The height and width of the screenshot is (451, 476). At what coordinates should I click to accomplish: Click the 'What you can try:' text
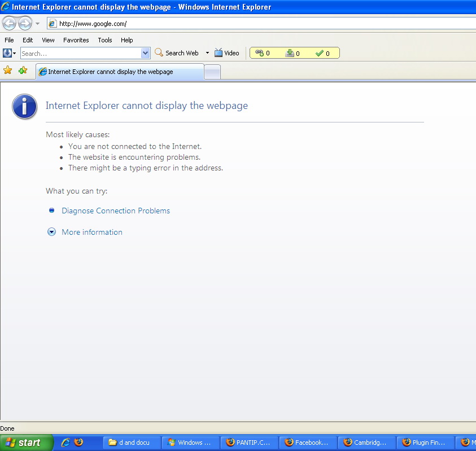point(76,191)
